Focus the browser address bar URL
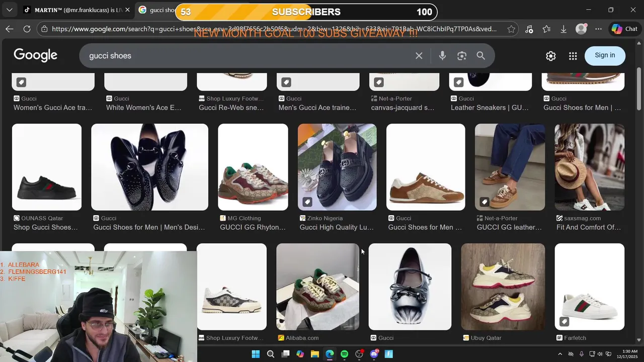 point(274,29)
